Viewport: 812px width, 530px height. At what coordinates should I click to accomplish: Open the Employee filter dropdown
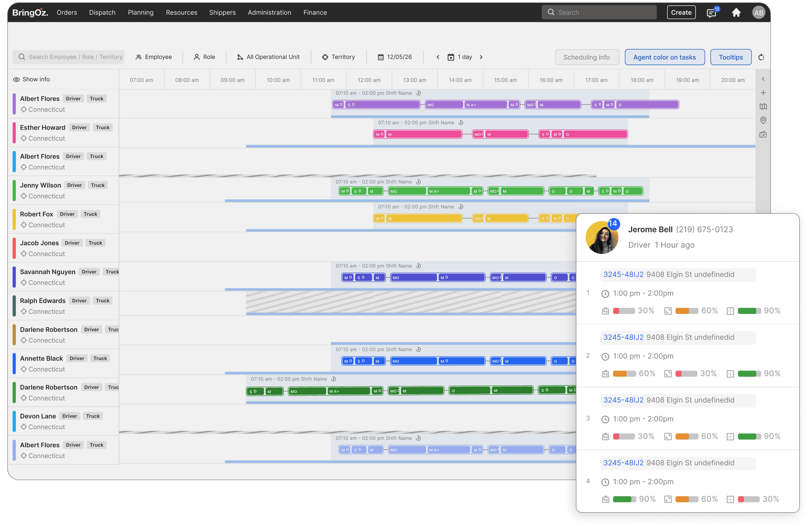(x=154, y=57)
